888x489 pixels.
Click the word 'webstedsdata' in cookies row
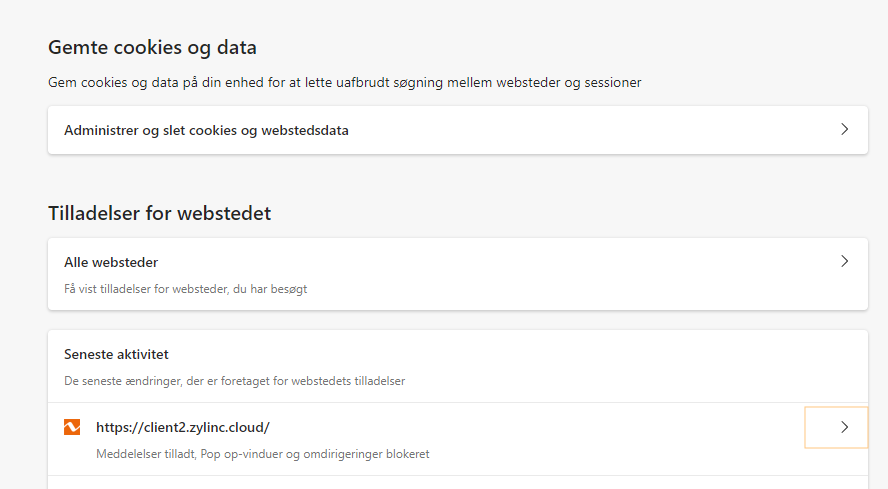[305, 130]
